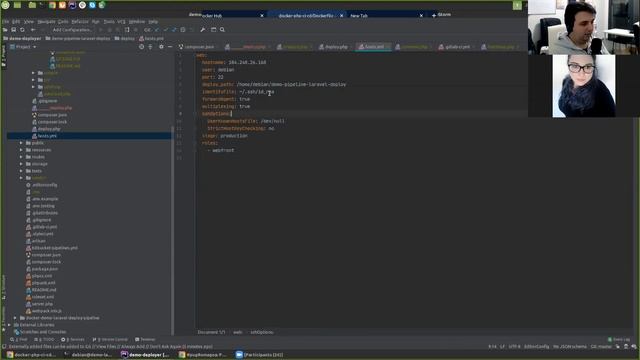
Task: Select bitbucket-pipelines.yml in the project tree
Action: coord(54,248)
